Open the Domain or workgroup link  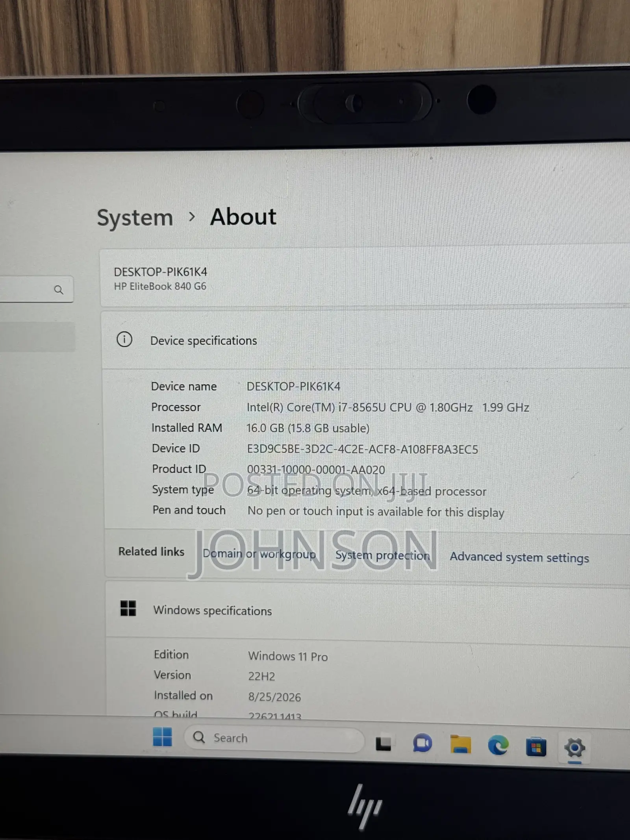pyautogui.click(x=259, y=554)
